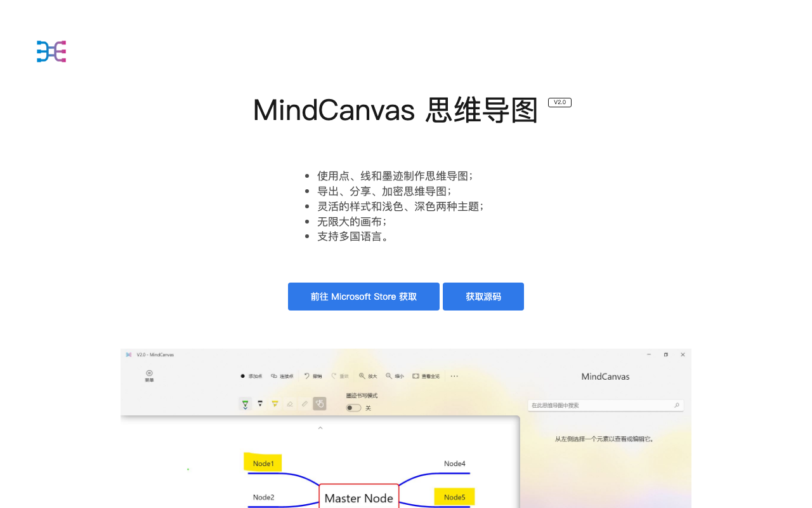
Task: Select the eraser ink tool
Action: point(290,403)
